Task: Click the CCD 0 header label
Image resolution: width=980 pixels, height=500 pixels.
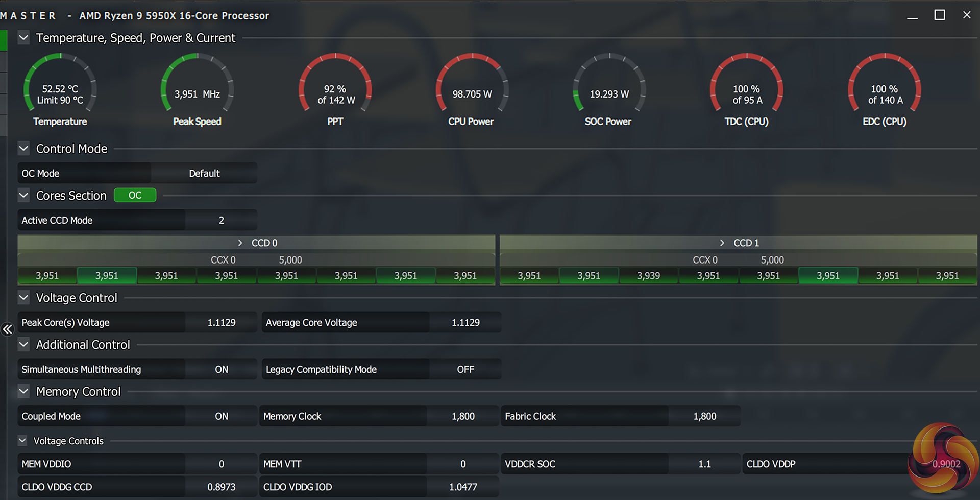Action: [x=264, y=243]
